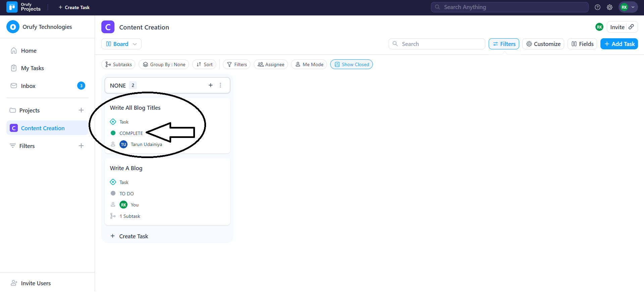Toggle Subtasks display
The image size is (644, 292).
[x=118, y=64]
